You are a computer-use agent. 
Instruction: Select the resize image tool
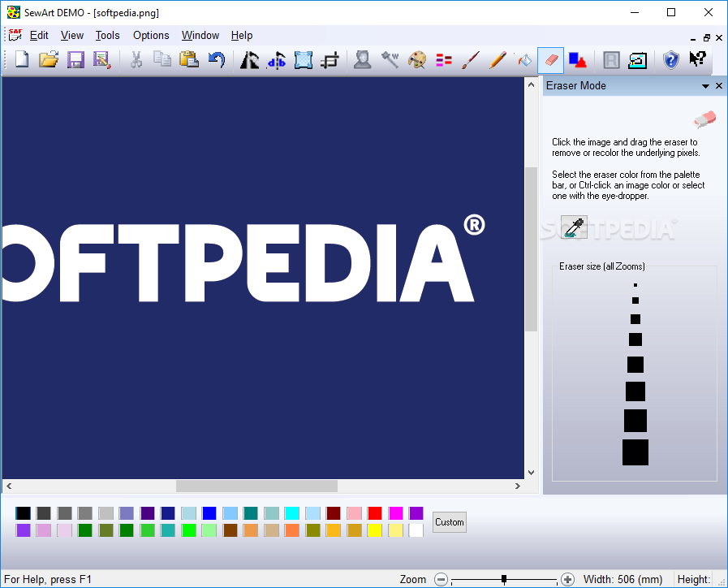pyautogui.click(x=304, y=60)
